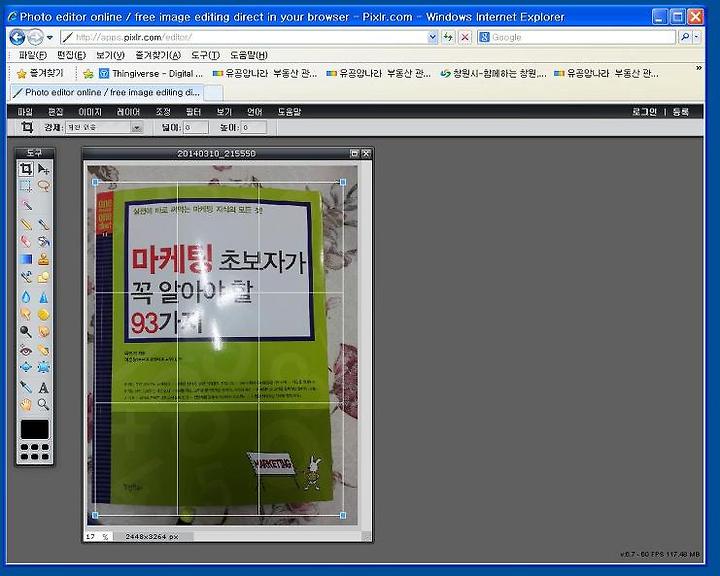Select the Spot Heal bandage tool
This screenshot has width=720, height=576.
click(x=44, y=350)
